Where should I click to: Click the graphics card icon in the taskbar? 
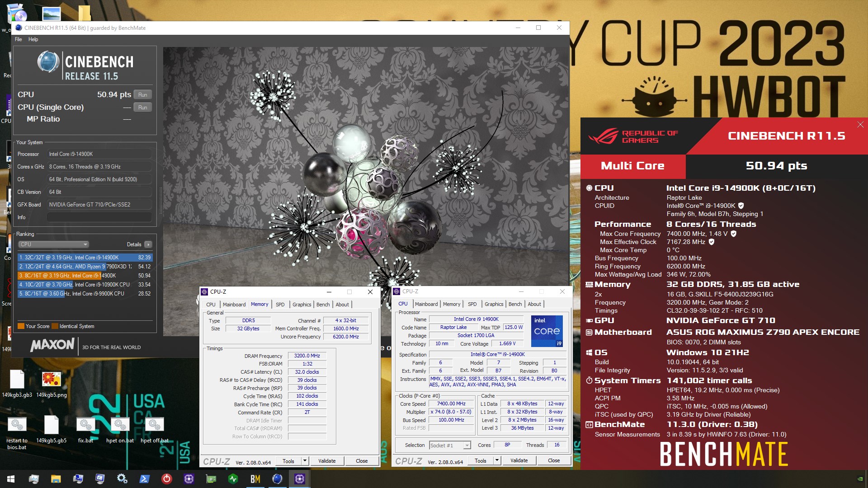(211, 479)
